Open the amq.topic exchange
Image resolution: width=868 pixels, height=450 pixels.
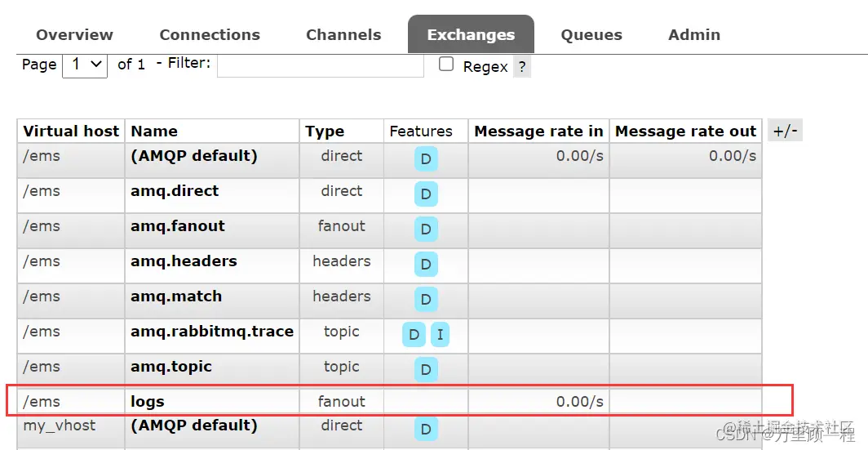coord(171,367)
